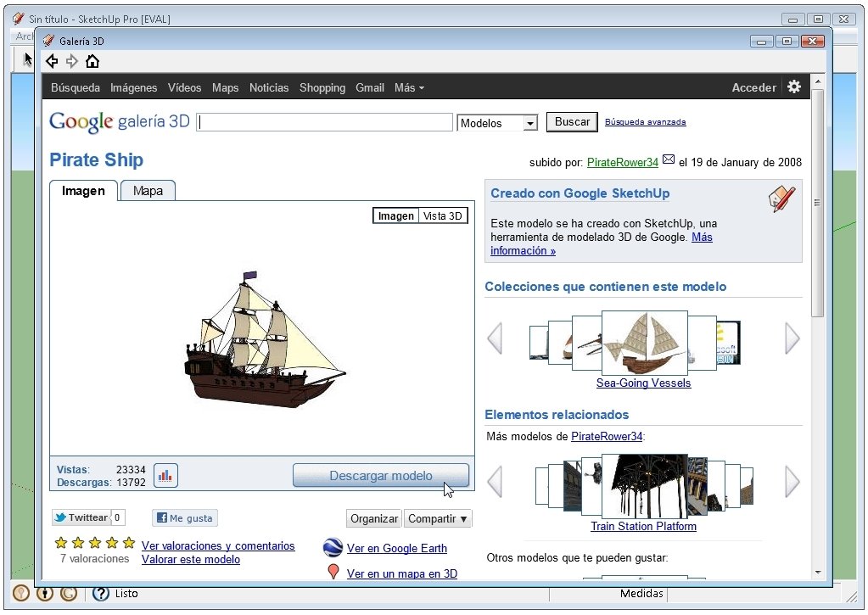Open the statistics bar chart icon

[165, 476]
